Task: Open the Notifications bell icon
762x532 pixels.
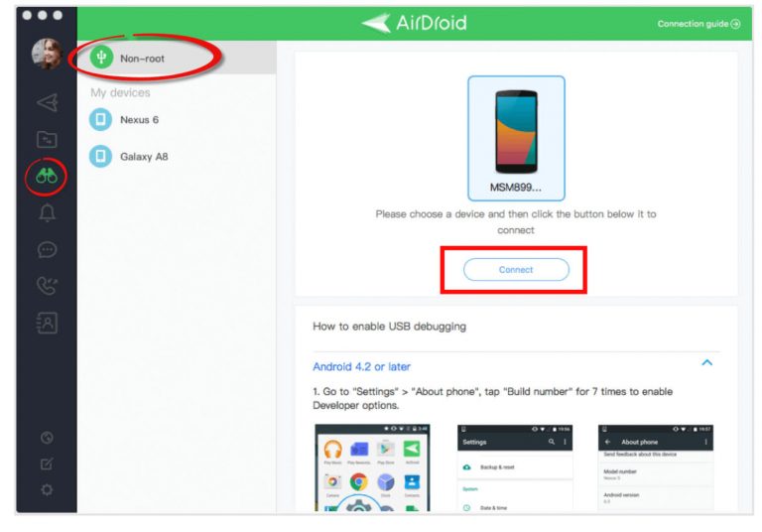Action: (x=48, y=213)
